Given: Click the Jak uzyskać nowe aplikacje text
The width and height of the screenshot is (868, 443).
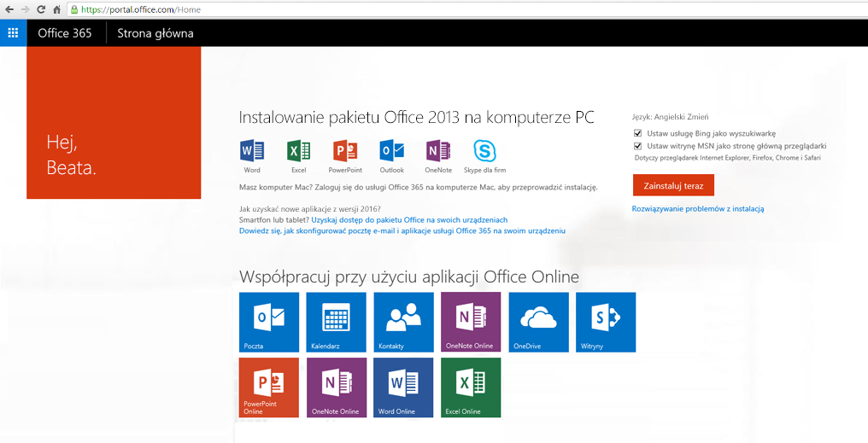Looking at the screenshot, I should 310,209.
